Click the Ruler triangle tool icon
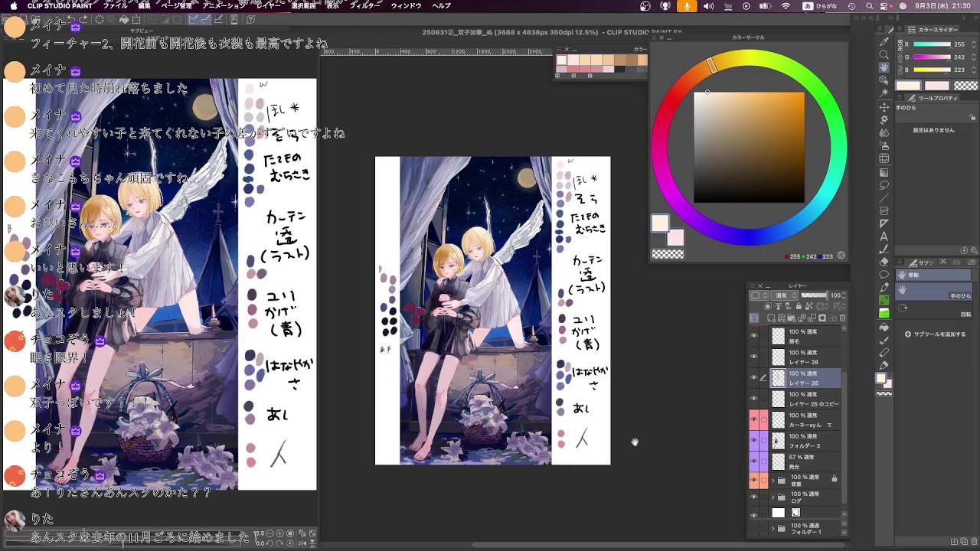Viewport: 980px width, 551px height. point(884,223)
